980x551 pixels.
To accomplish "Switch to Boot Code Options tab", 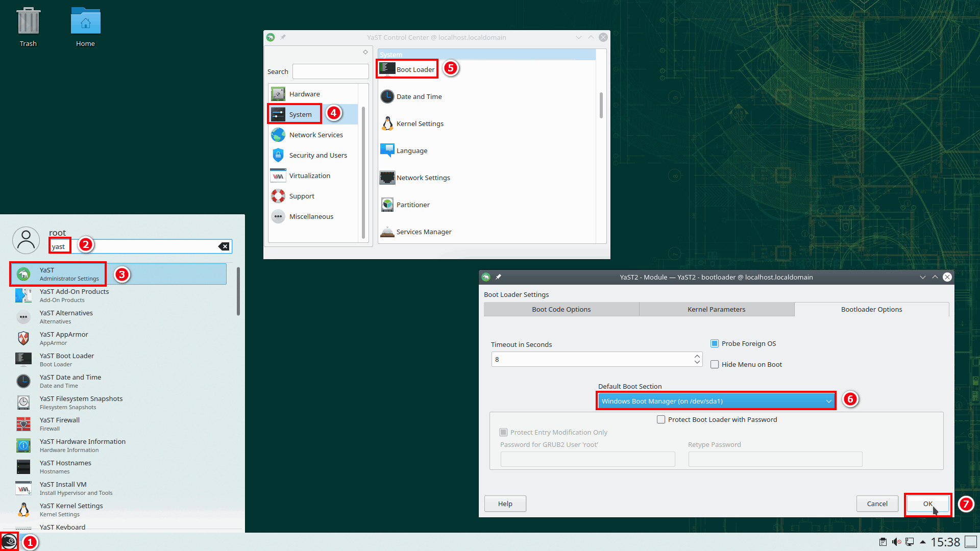I will [561, 309].
